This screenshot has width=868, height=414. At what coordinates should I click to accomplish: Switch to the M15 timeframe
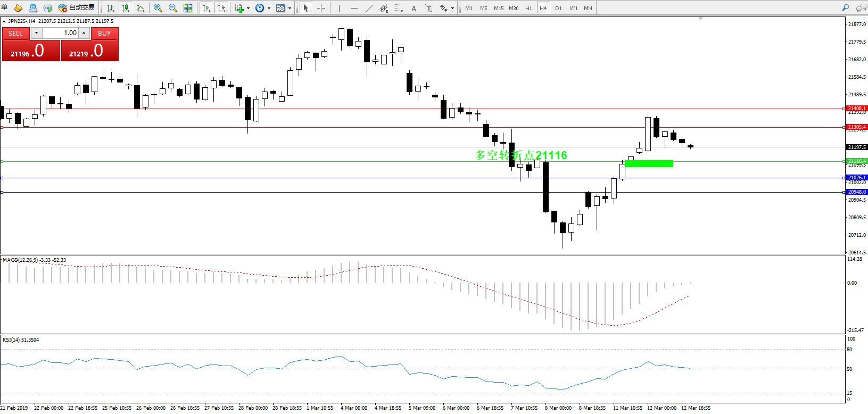point(498,8)
